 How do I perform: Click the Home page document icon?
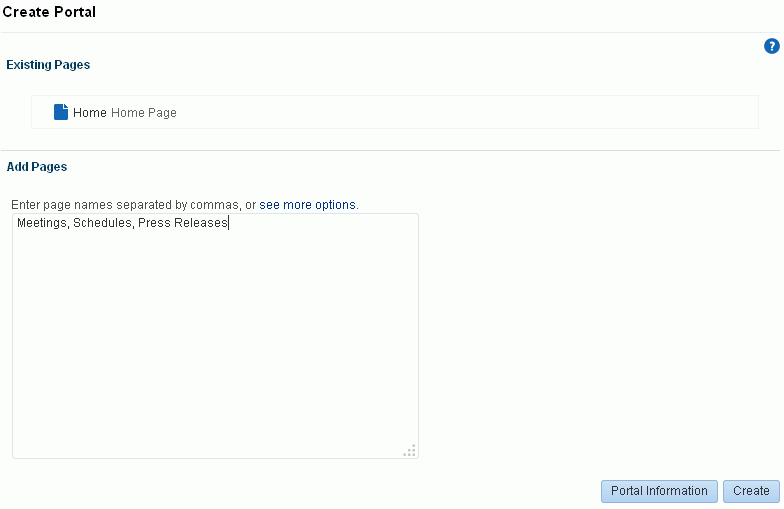point(60,112)
